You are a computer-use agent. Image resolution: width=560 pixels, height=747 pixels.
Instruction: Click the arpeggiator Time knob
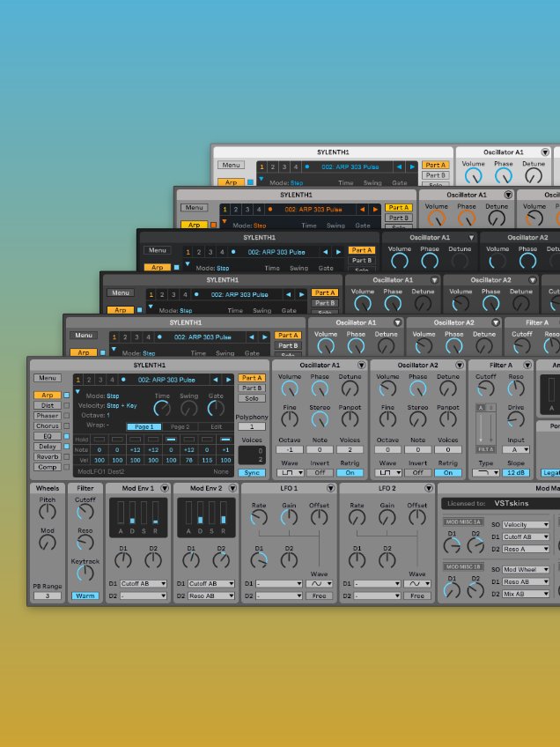(x=162, y=408)
